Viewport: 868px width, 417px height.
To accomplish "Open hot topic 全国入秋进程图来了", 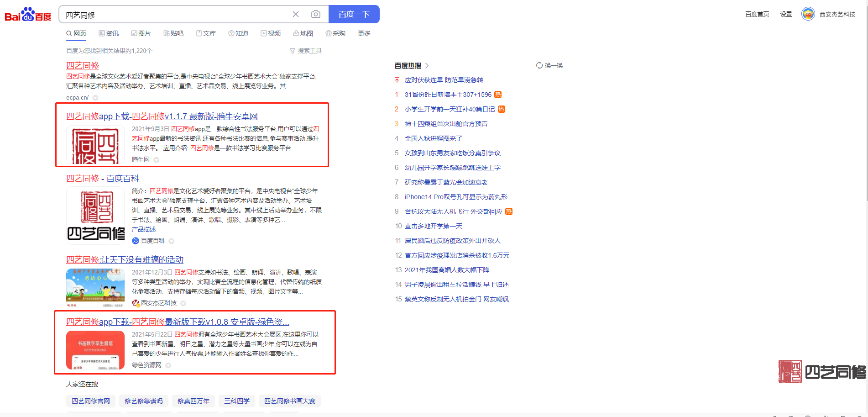I will pos(434,138).
